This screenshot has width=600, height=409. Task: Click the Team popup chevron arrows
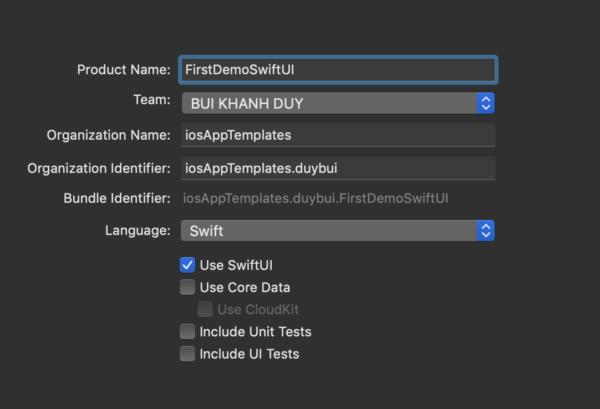(486, 103)
